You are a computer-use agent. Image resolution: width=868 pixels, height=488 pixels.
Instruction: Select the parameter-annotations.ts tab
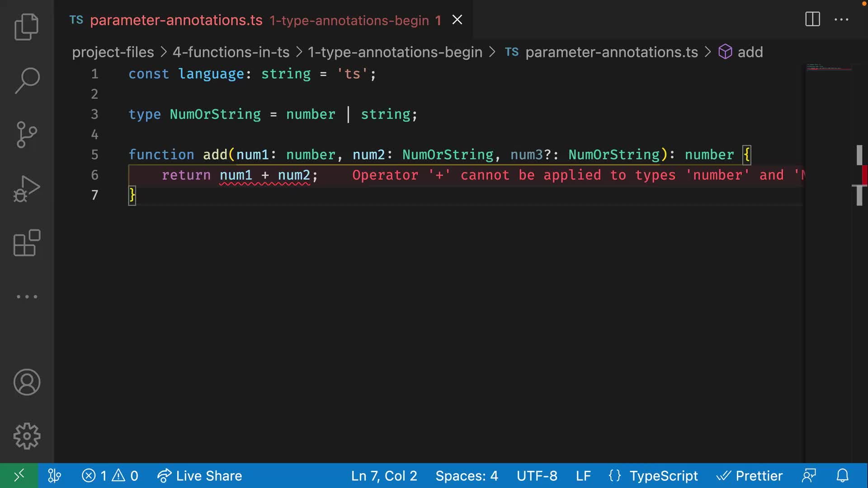176,20
